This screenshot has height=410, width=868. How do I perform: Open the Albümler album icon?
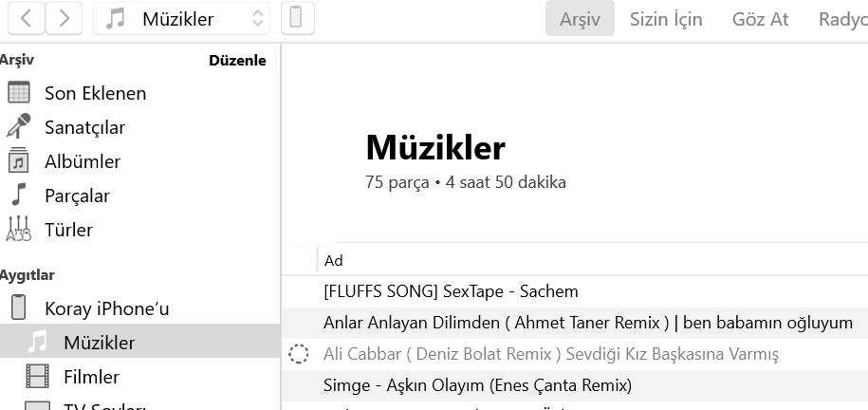(x=19, y=161)
